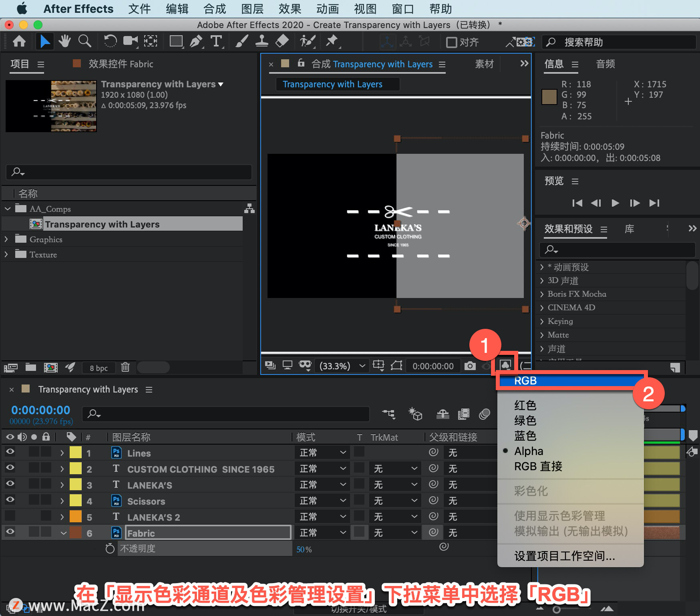Hide the Lines layer eye toggle
Screen dimensions: 700x616
(x=10, y=452)
